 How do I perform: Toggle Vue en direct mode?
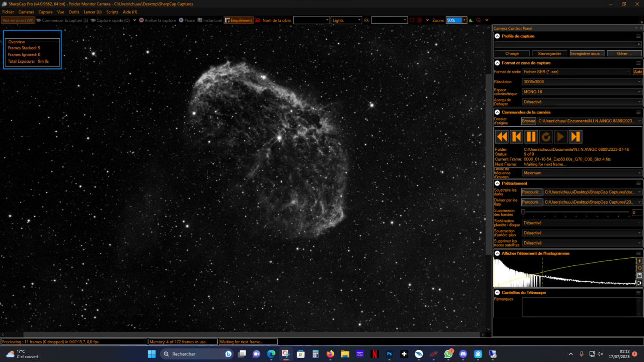click(x=18, y=20)
